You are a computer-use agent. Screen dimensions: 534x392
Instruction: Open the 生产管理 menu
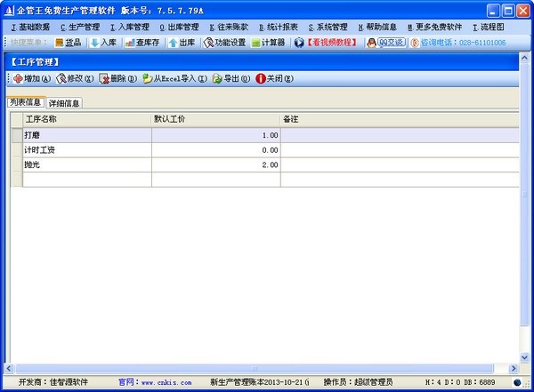pyautogui.click(x=80, y=27)
